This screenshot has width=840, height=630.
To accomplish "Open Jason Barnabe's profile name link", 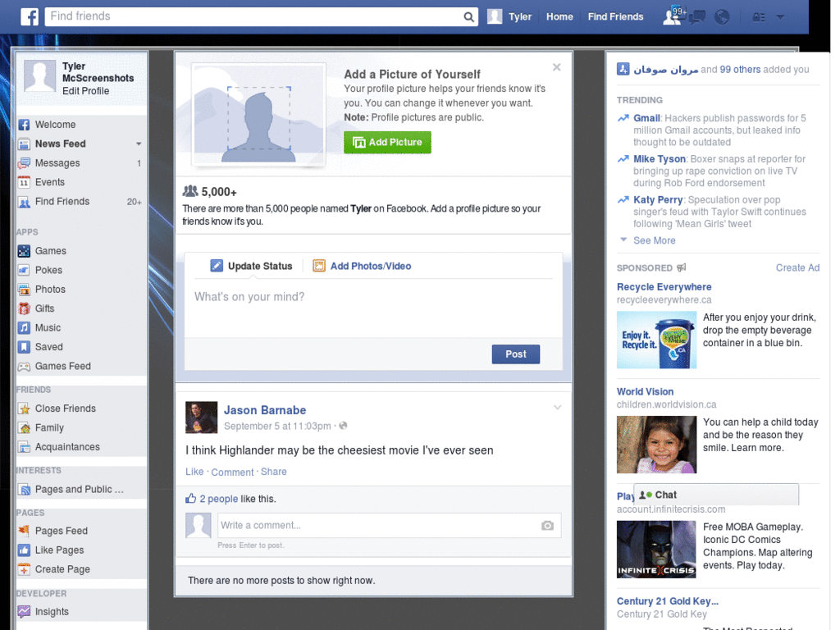I will 265,410.
